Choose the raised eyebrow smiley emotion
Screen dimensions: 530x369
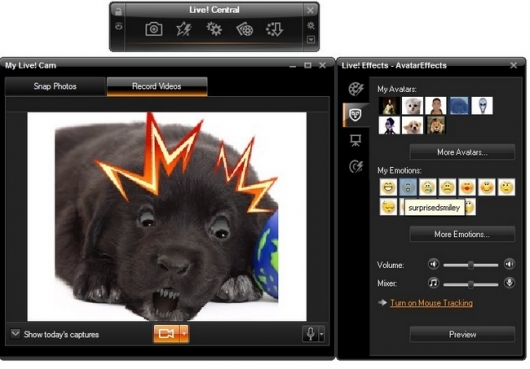click(x=506, y=187)
